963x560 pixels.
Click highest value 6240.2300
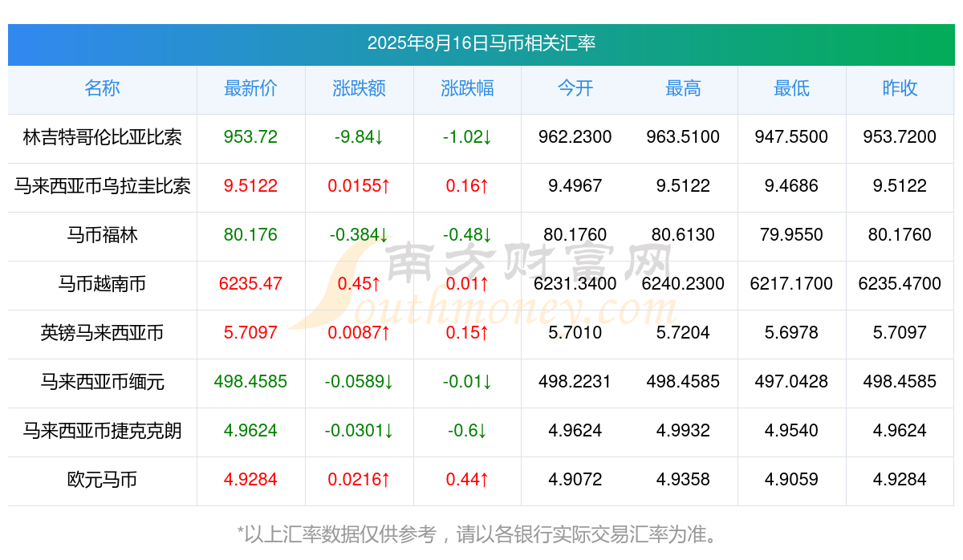click(684, 284)
